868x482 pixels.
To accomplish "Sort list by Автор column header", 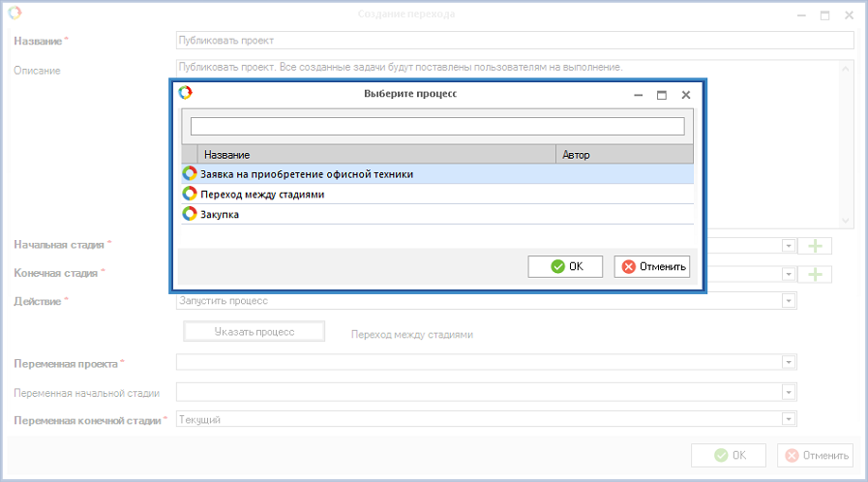I will point(625,155).
